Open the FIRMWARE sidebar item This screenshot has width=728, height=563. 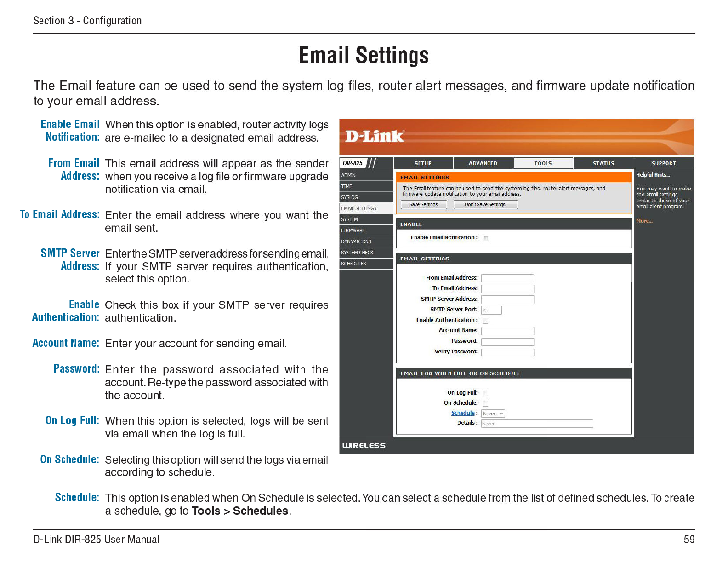[x=366, y=230]
